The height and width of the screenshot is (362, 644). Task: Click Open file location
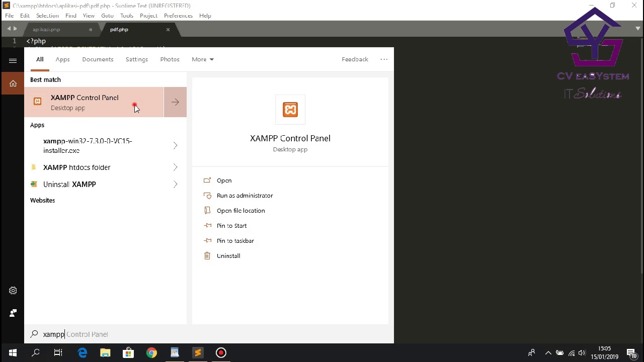click(240, 211)
